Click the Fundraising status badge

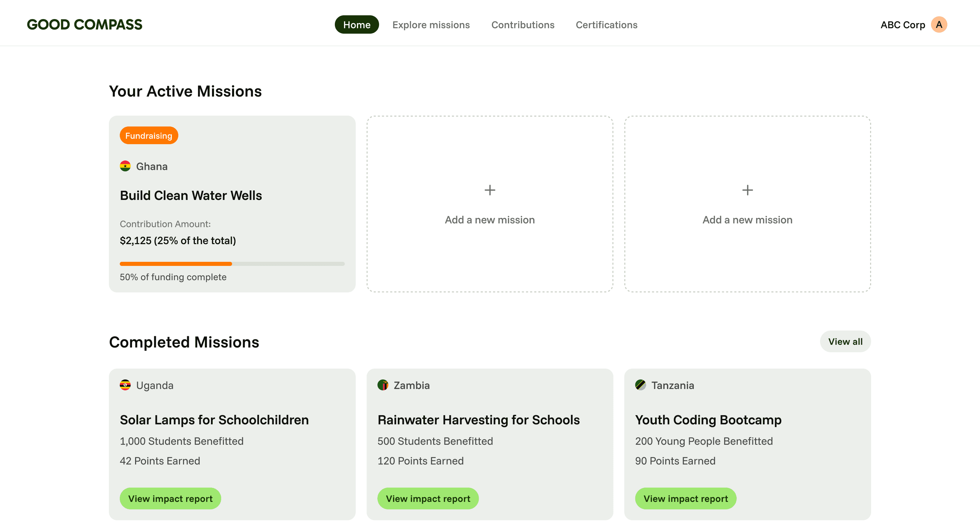click(x=149, y=136)
